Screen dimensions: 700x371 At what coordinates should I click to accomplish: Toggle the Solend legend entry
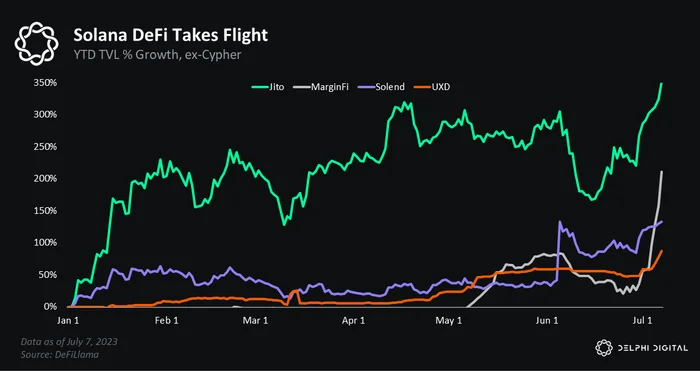[x=378, y=87]
